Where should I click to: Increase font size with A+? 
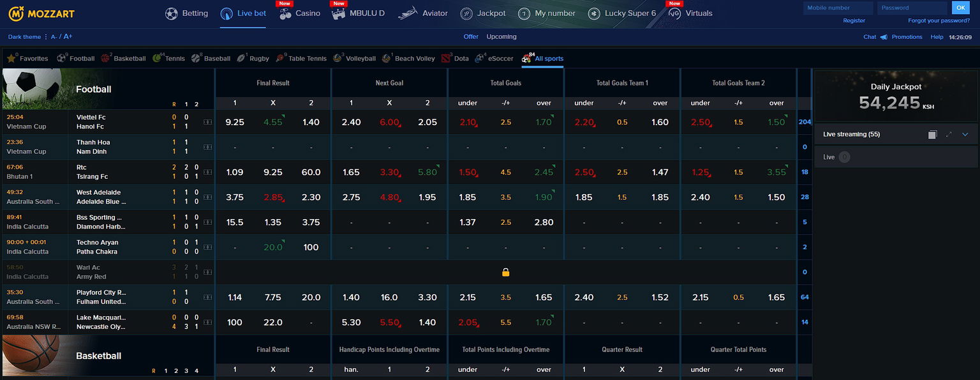click(68, 37)
